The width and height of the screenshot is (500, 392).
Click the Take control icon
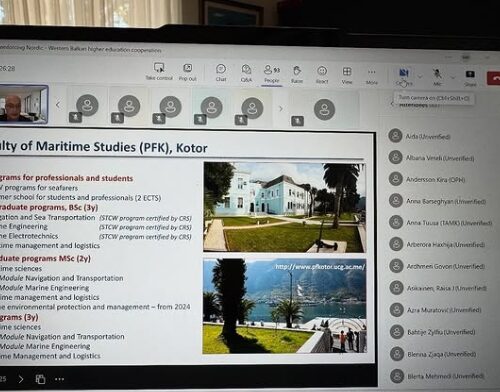159,71
